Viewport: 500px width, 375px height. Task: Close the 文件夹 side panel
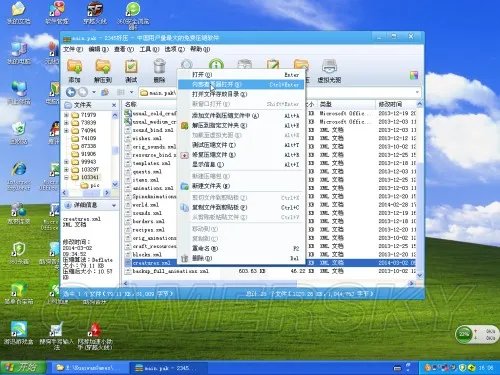click(114, 105)
